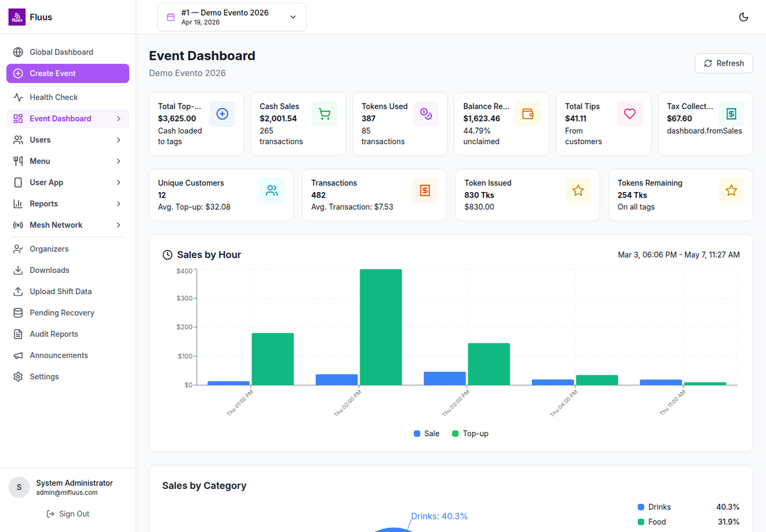Open Organizers page
This screenshot has height=532, width=766.
click(68, 249)
